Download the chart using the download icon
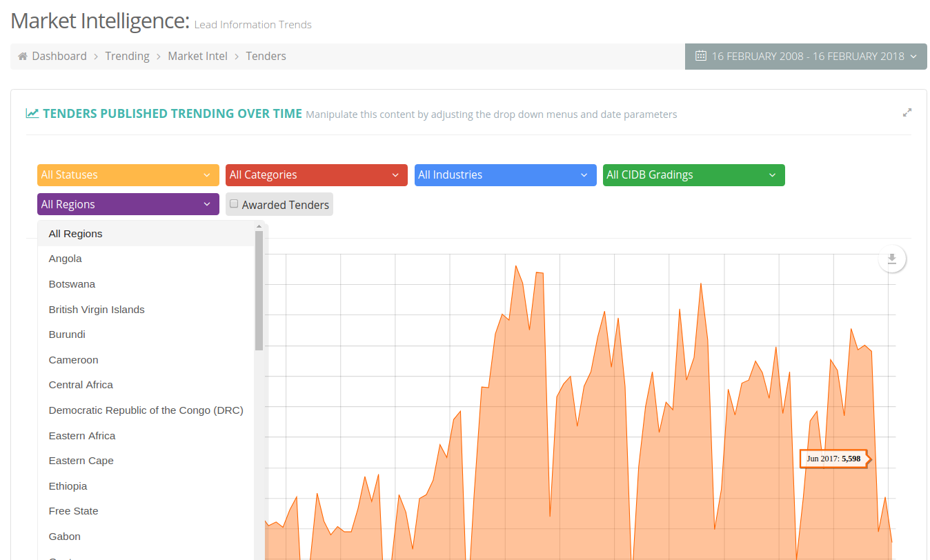 pyautogui.click(x=892, y=259)
